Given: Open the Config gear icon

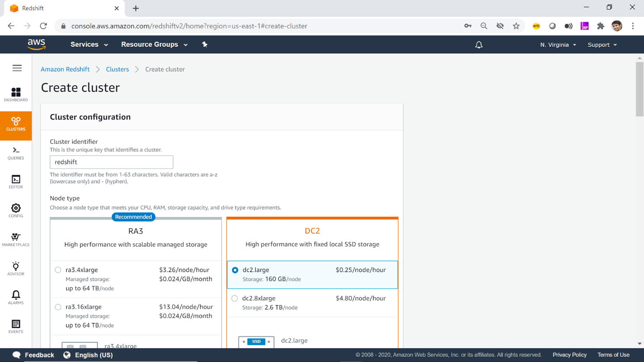Looking at the screenshot, I should pyautogui.click(x=16, y=211).
